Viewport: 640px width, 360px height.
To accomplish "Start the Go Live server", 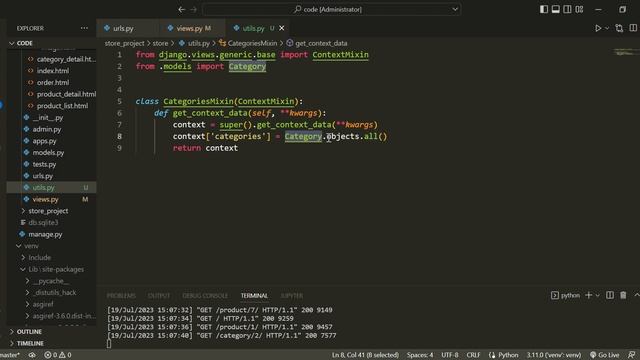I will click(604, 355).
